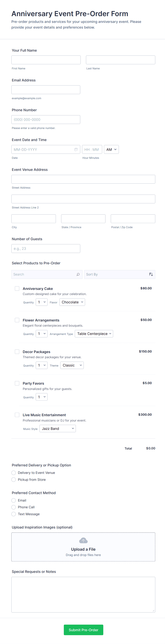Click the Phone Number input field
Image resolution: width=165 pixels, height=644 pixels.
coord(46,120)
